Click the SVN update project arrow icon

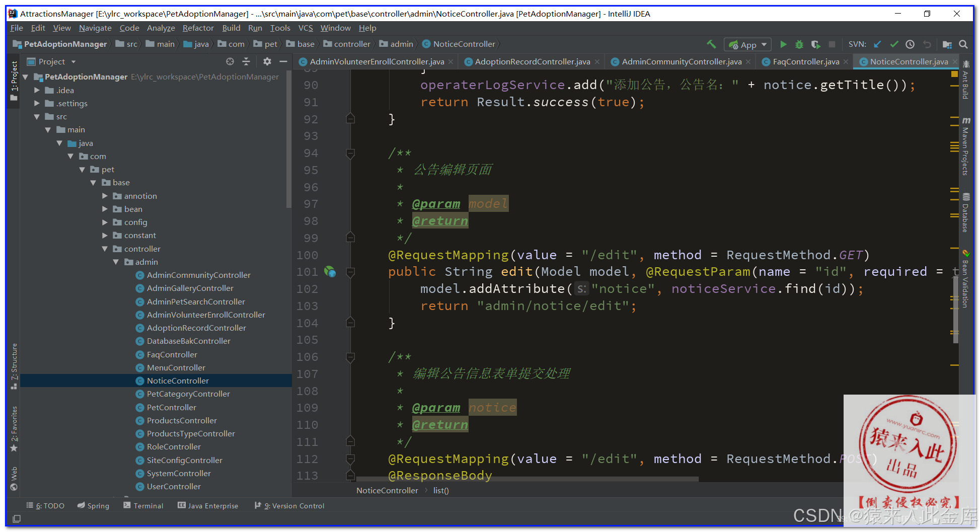877,44
